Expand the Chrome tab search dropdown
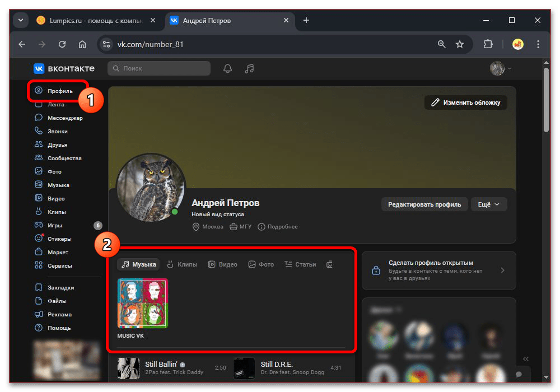The height and width of the screenshot is (392, 560). 21,20
